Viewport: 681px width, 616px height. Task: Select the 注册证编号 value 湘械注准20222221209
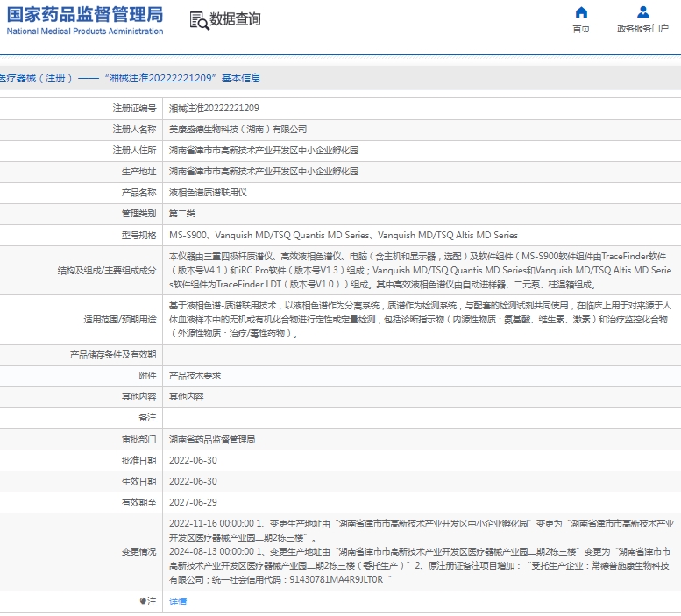click(214, 108)
